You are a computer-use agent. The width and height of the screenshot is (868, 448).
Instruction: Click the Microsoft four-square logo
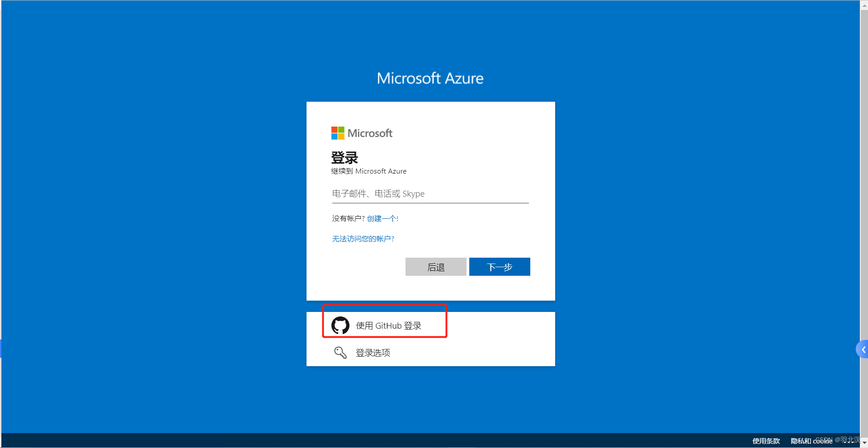click(x=338, y=133)
